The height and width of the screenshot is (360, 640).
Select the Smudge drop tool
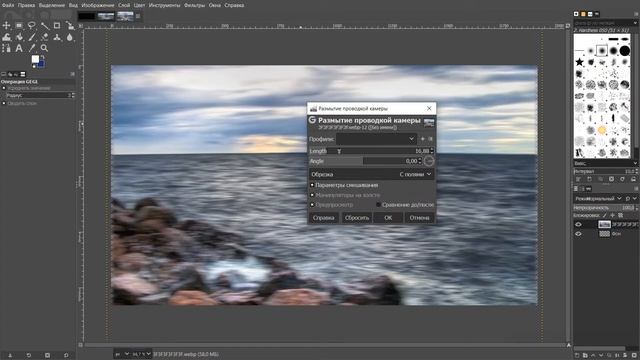pyautogui.click(x=70, y=37)
